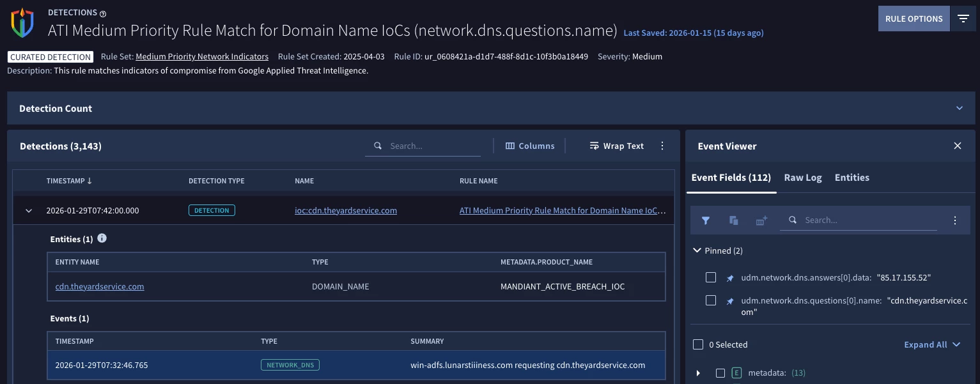This screenshot has width=980, height=384.
Task: Expand the metadata (13) tree node
Action: (x=698, y=373)
